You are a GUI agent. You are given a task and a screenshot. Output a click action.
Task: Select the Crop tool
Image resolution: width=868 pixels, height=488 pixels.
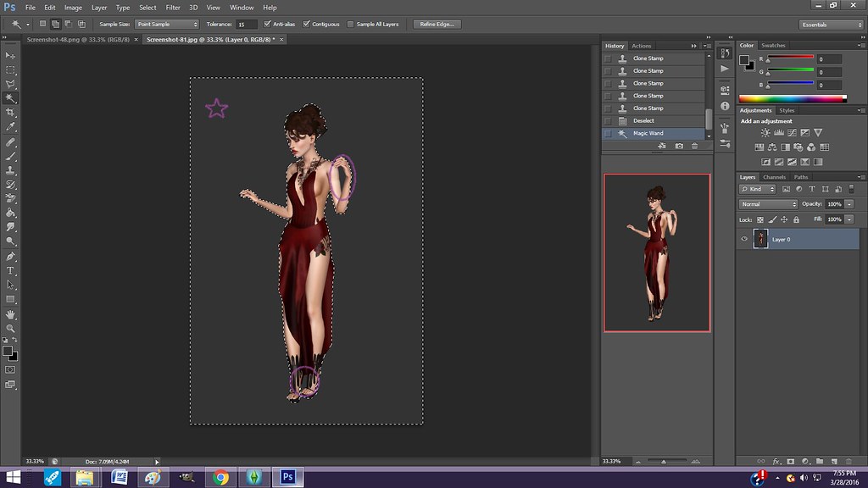[11, 112]
